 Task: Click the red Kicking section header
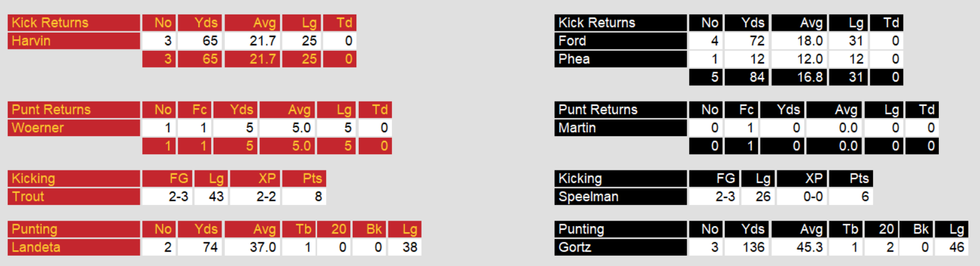[33, 179]
